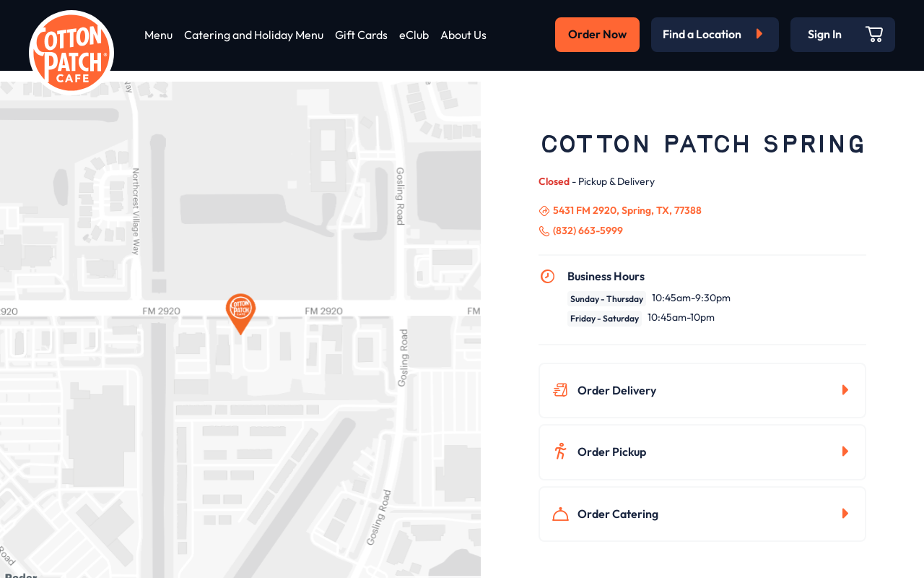Open the Order Delivery arrow
Viewport: 924px width, 578px height.
pos(845,390)
